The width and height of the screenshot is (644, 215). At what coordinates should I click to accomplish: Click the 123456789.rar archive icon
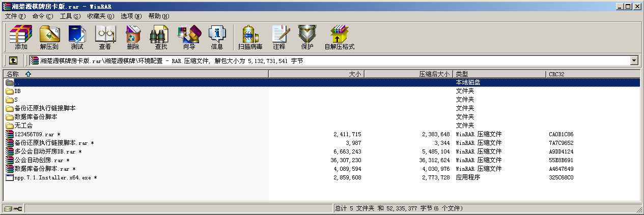coord(10,134)
